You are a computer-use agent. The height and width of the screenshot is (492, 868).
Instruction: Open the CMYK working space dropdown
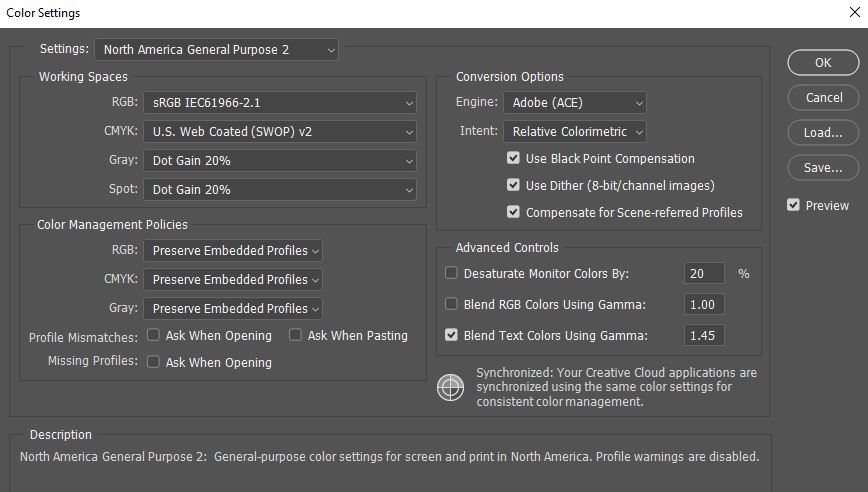279,131
